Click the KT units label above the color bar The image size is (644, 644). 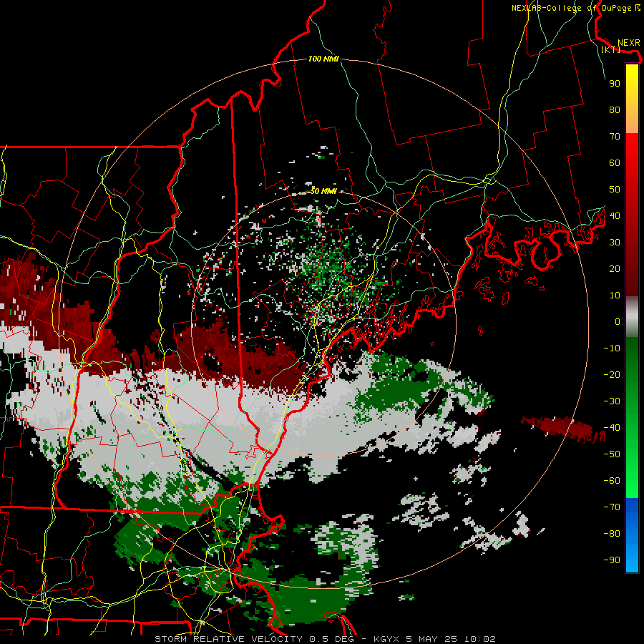(611, 49)
